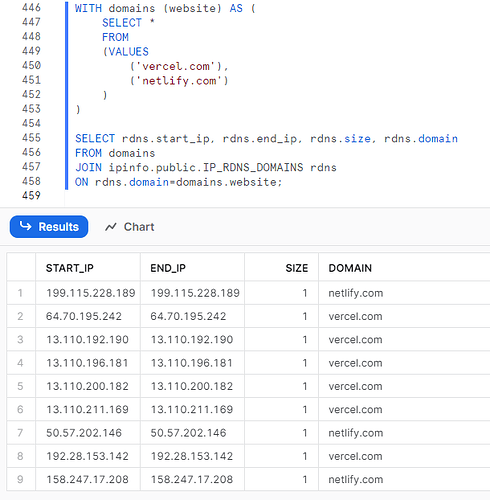Sort by START_IP column header
This screenshot has height=500, width=490.
point(70,268)
